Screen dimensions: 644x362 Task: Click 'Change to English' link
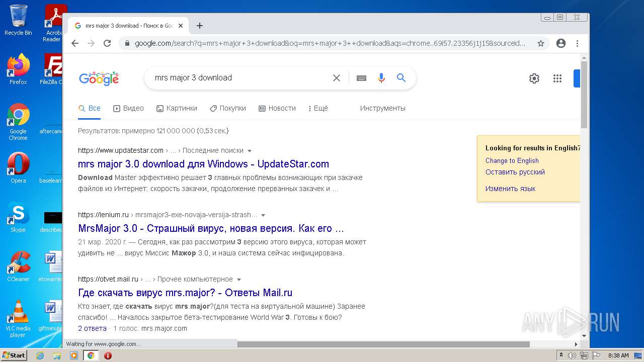click(x=512, y=160)
